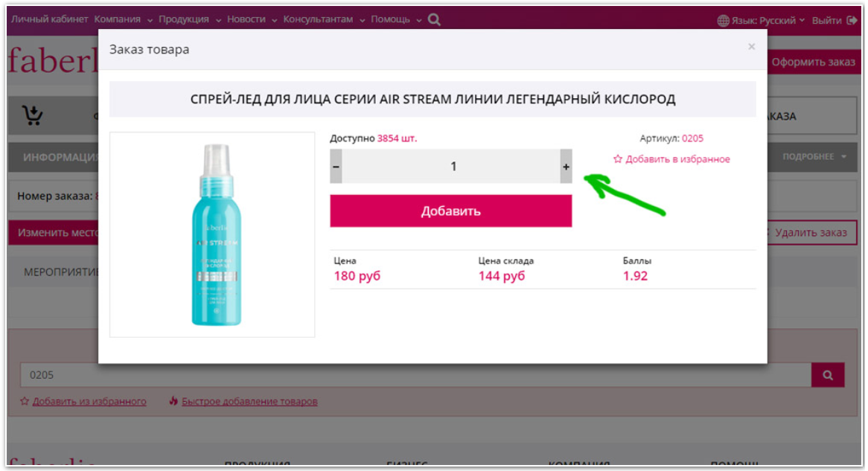Open the Язык: Русский language selector
This screenshot has height=471, width=868.
tap(768, 21)
